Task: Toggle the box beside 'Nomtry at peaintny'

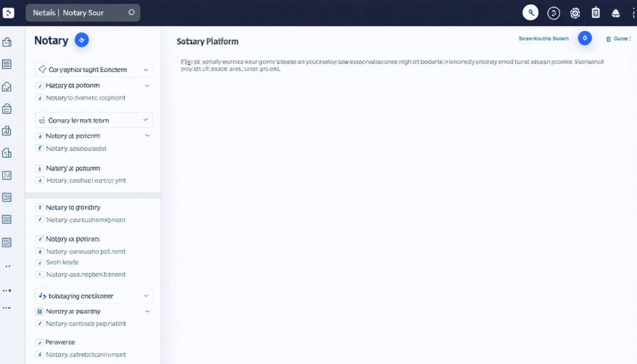Action: coord(39,311)
